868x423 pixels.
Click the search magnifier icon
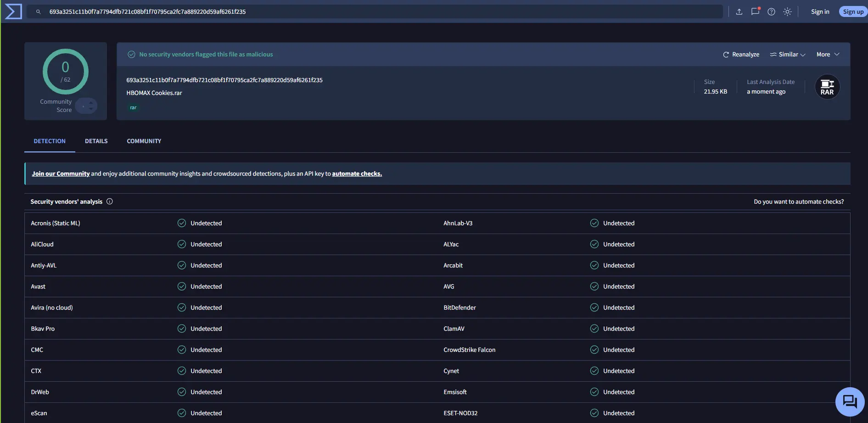39,12
